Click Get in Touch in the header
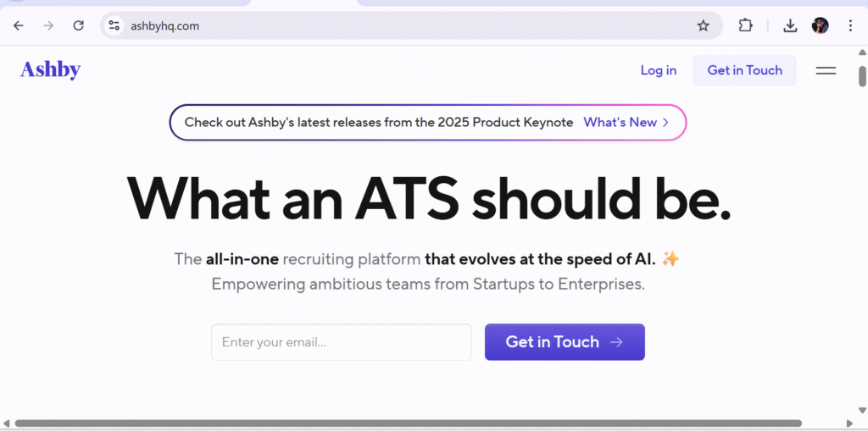Viewport: 868px width, 431px height. pyautogui.click(x=744, y=70)
